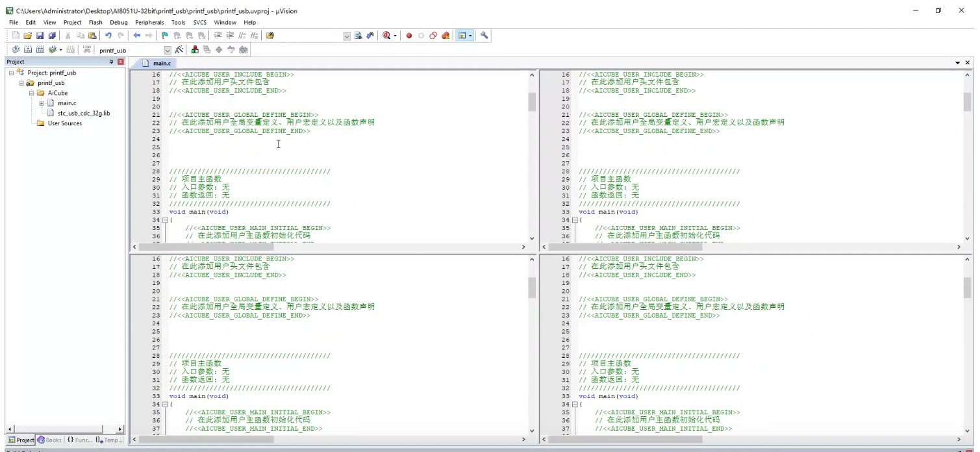Click the Start/Stop Debug Session icon
Image resolution: width=980 pixels, height=452 pixels.
click(387, 36)
